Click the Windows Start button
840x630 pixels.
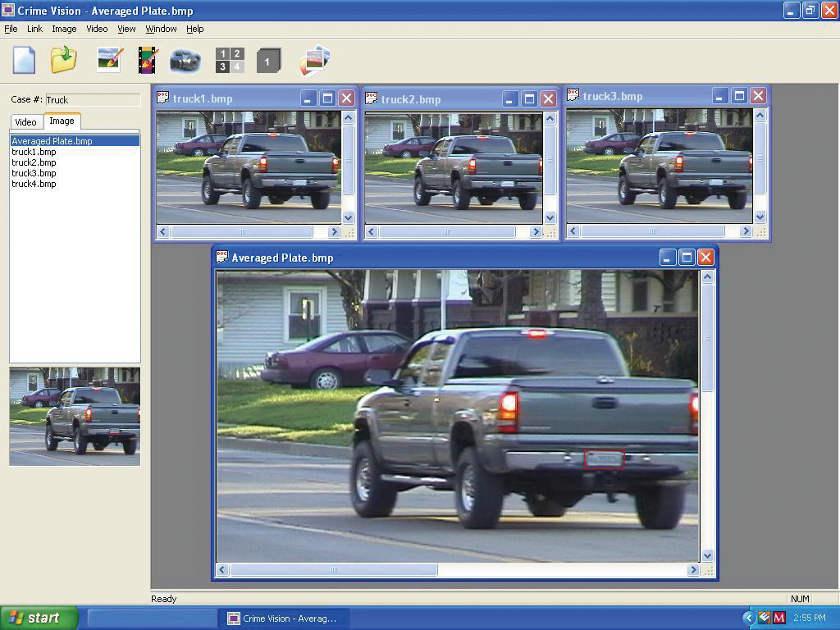39,618
